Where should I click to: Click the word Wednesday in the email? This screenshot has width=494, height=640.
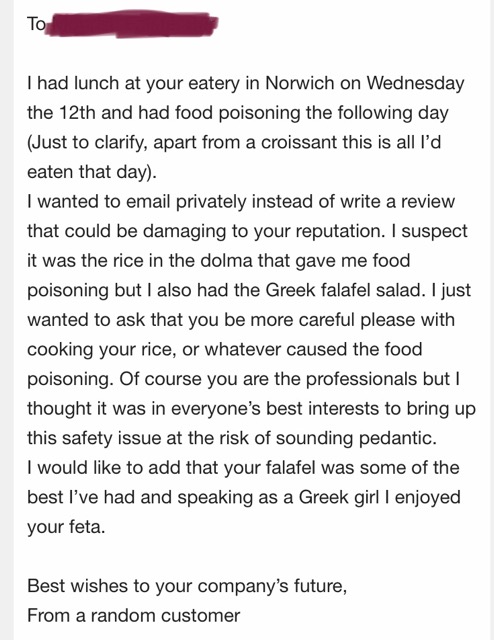click(x=415, y=83)
